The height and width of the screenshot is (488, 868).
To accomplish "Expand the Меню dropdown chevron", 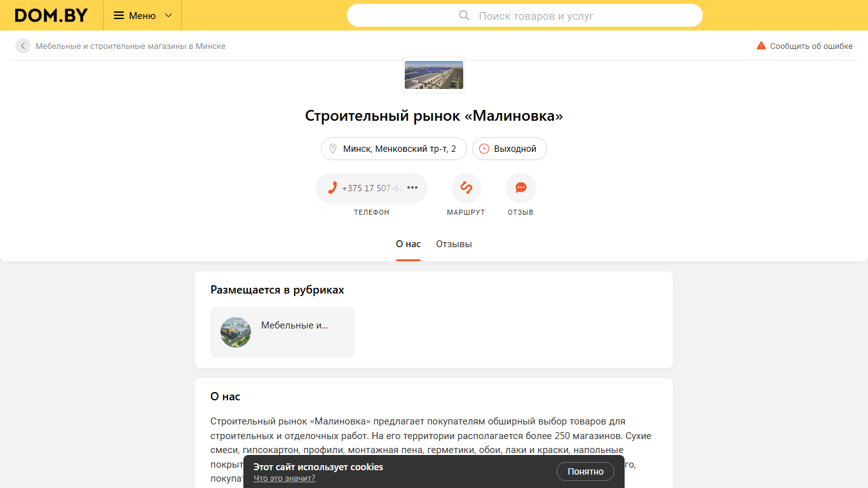I will pyautogui.click(x=168, y=15).
